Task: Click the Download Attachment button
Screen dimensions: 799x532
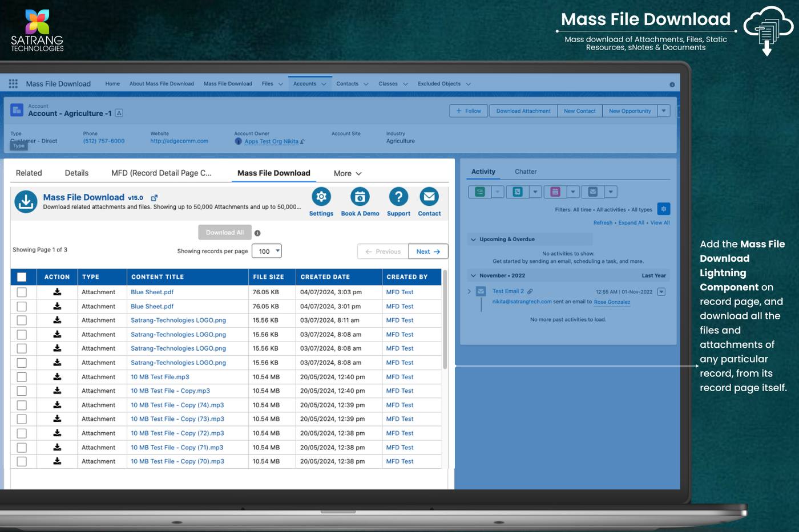Action: 523,111
